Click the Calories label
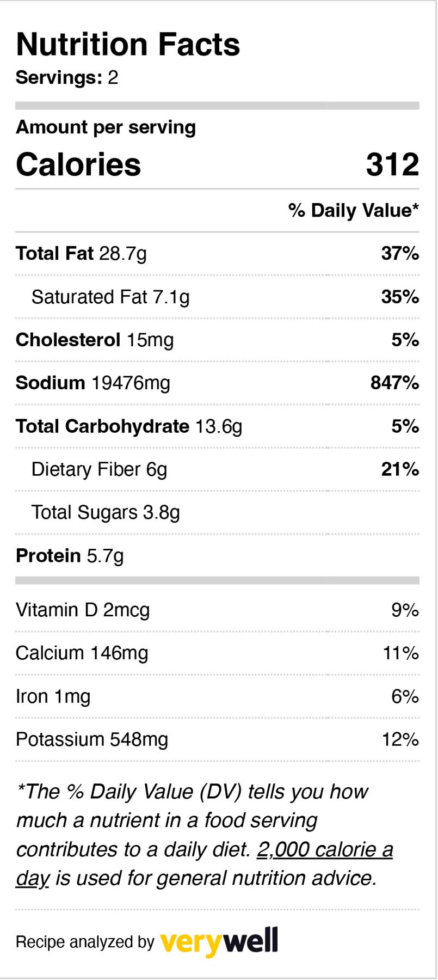 [78, 164]
